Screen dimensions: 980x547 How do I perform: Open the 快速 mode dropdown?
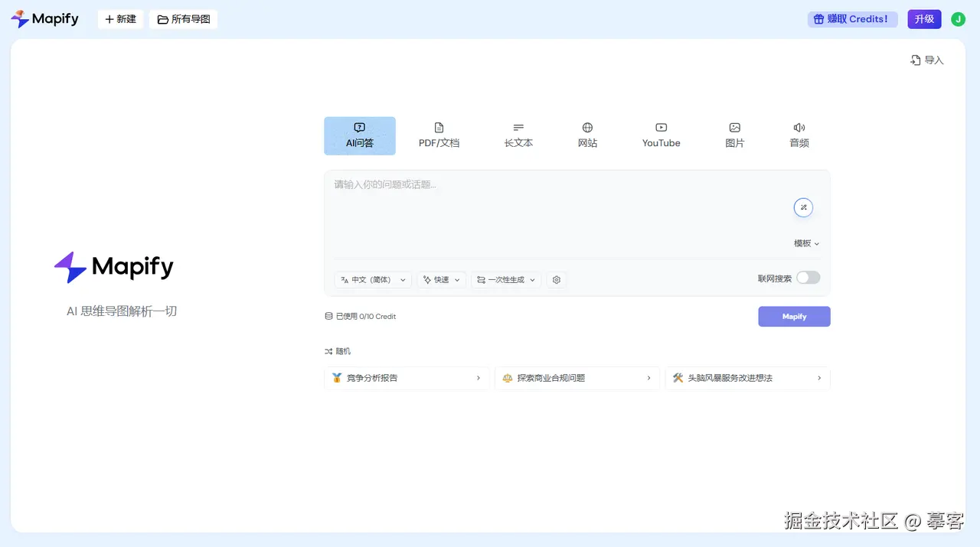[x=441, y=280]
